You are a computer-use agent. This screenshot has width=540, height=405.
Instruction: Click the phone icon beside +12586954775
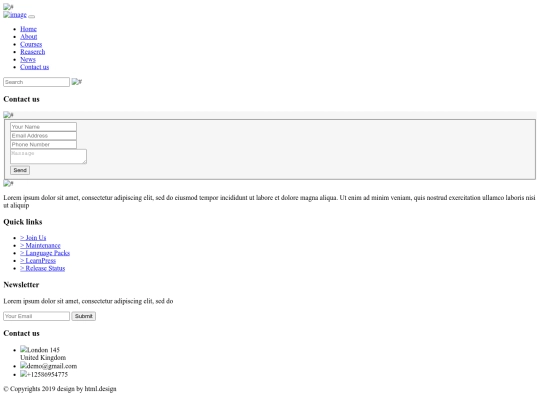click(x=23, y=374)
